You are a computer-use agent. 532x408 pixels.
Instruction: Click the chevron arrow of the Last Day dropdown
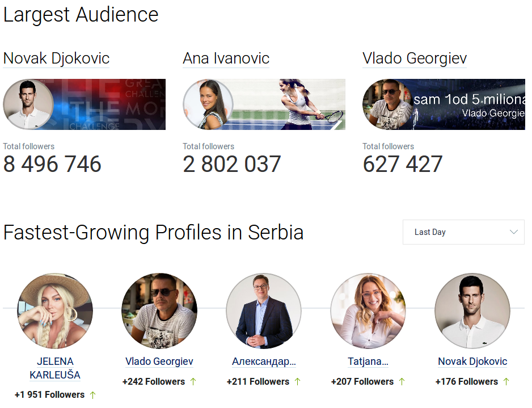click(514, 232)
